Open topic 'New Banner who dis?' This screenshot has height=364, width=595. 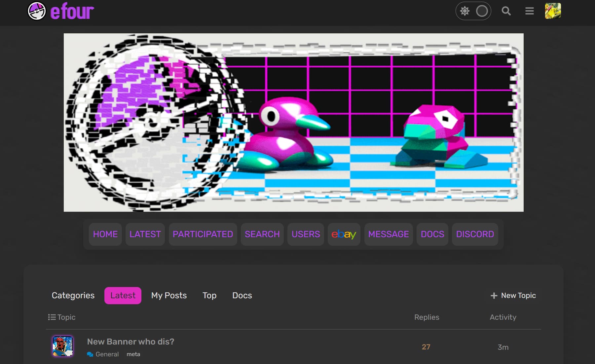[130, 342]
